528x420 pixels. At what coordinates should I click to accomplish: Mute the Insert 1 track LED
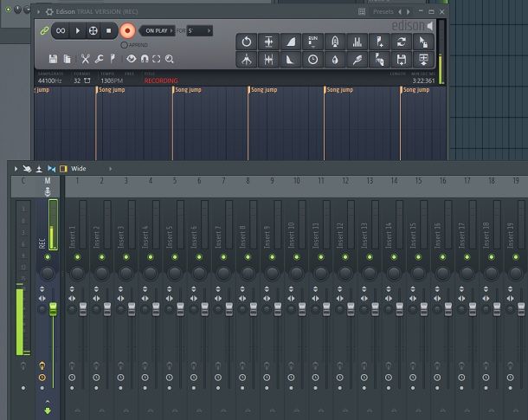click(x=77, y=257)
